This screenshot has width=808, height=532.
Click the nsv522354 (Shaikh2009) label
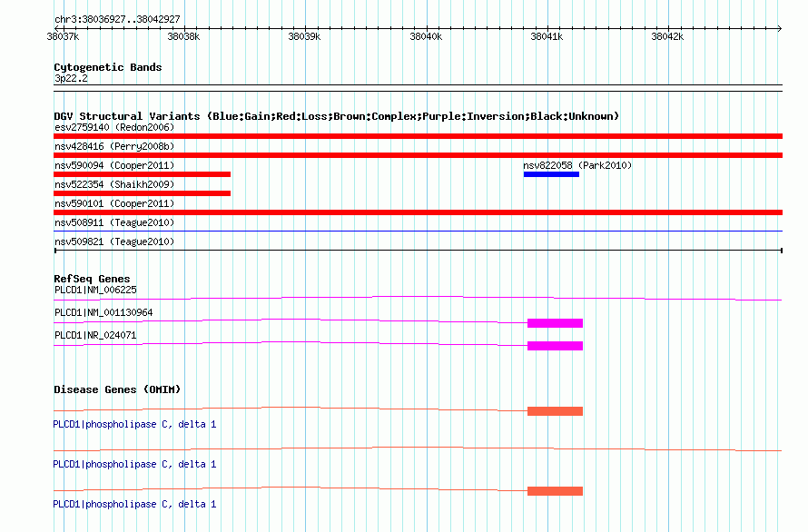pos(114,184)
